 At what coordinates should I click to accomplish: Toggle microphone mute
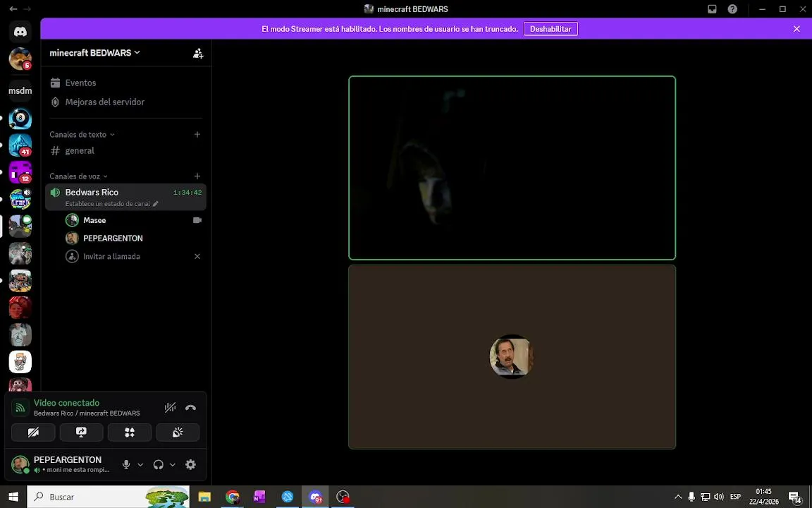[126, 465]
